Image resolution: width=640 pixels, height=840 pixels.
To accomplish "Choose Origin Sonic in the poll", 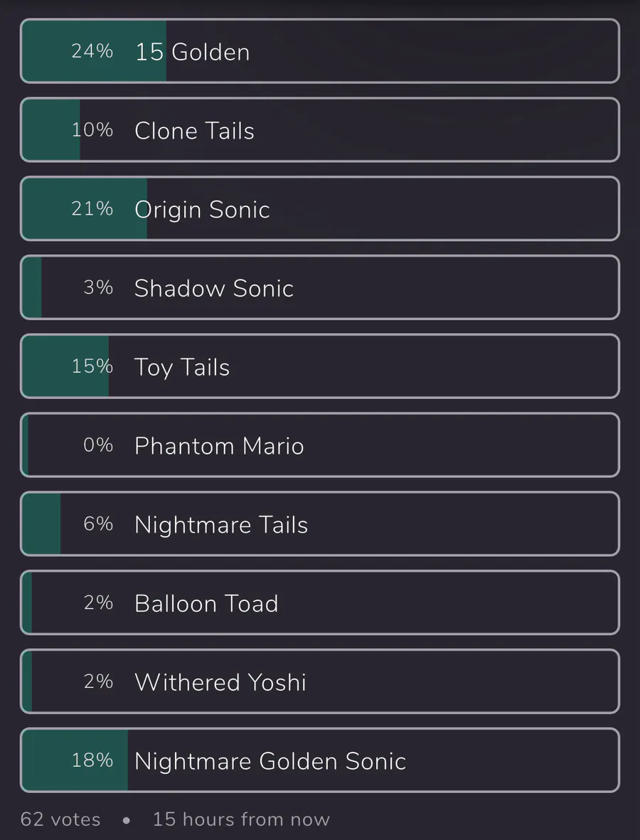I will point(320,209).
